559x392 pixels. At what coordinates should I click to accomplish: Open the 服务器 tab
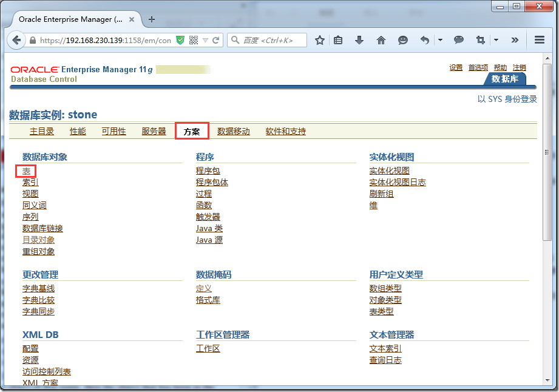point(154,132)
